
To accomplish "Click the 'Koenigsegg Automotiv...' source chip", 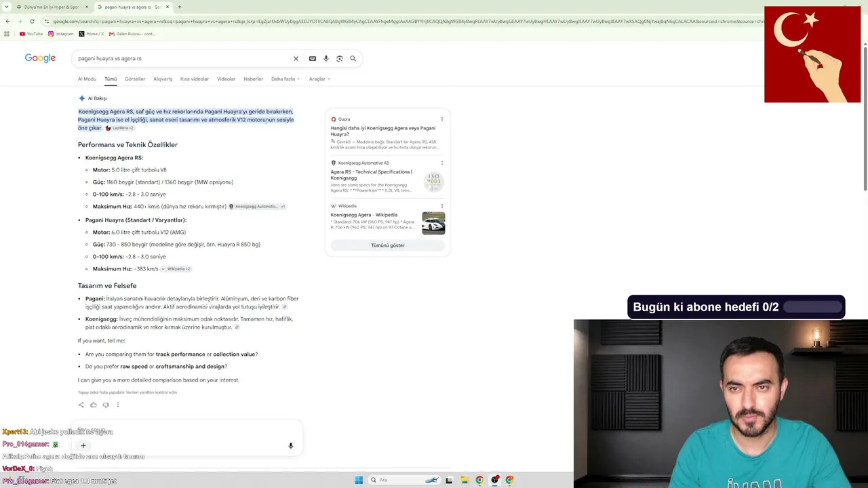I will pyautogui.click(x=257, y=207).
